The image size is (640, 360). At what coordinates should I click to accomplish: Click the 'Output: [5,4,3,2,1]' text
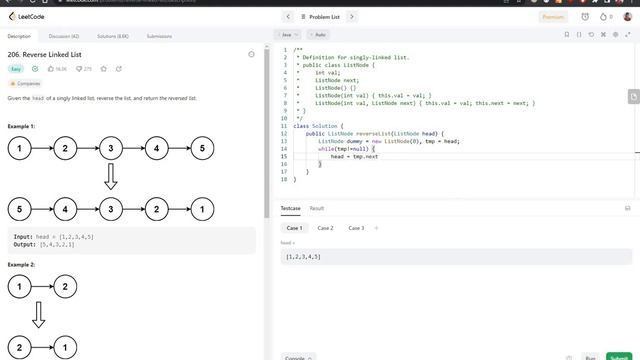44,244
